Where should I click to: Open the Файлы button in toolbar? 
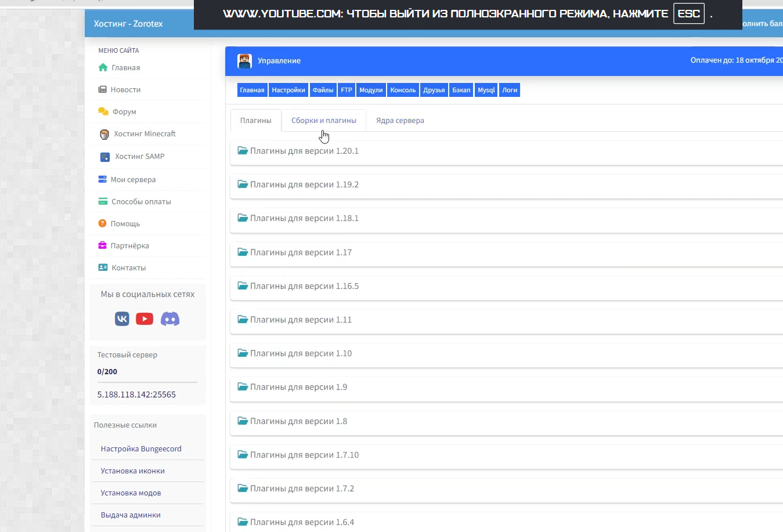click(x=323, y=90)
